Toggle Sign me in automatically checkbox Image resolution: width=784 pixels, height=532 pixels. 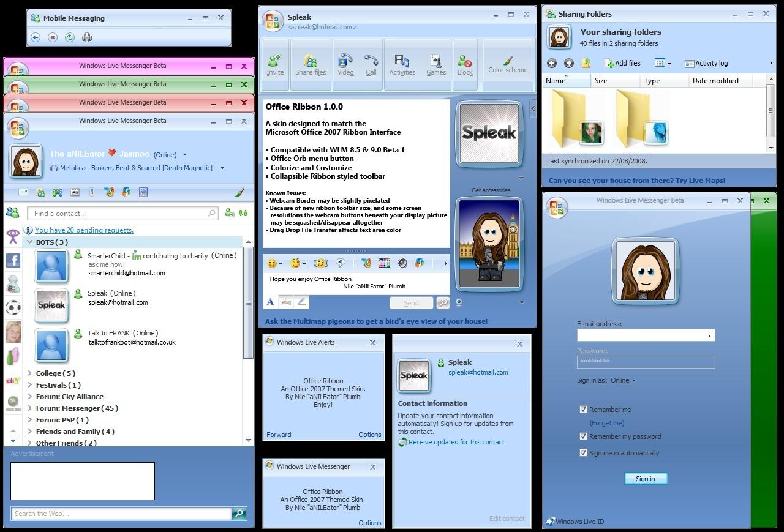coord(583,453)
